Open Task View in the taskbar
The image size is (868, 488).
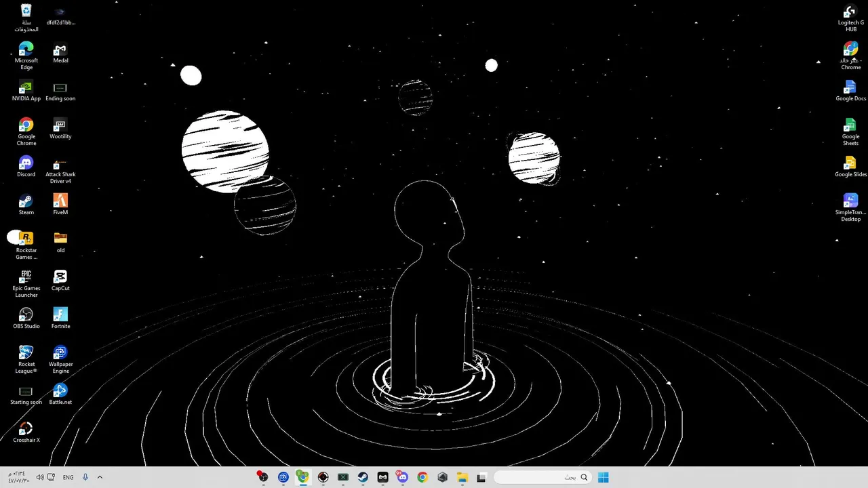click(x=481, y=477)
